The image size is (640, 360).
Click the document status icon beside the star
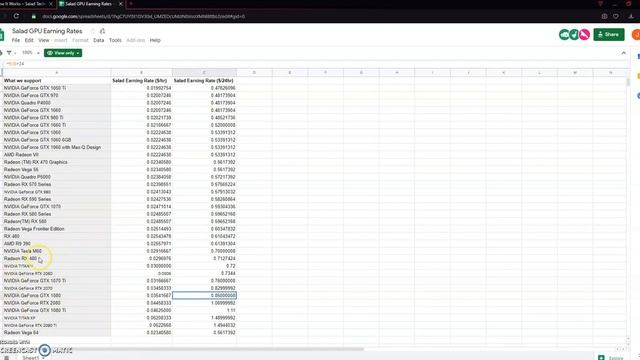[x=102, y=31]
